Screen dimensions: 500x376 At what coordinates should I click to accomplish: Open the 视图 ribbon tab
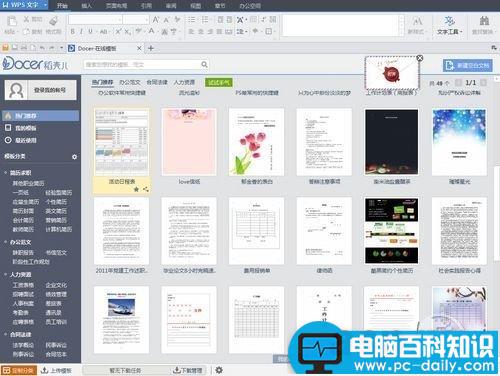pos(196,6)
